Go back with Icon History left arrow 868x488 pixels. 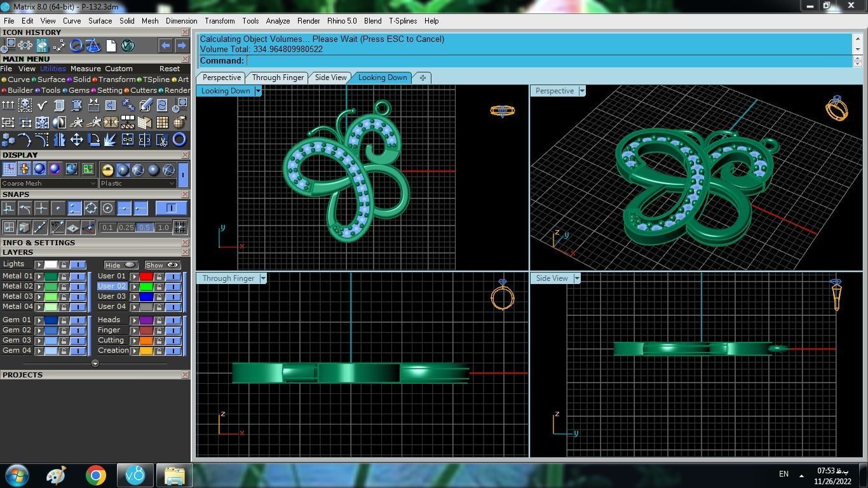[165, 45]
